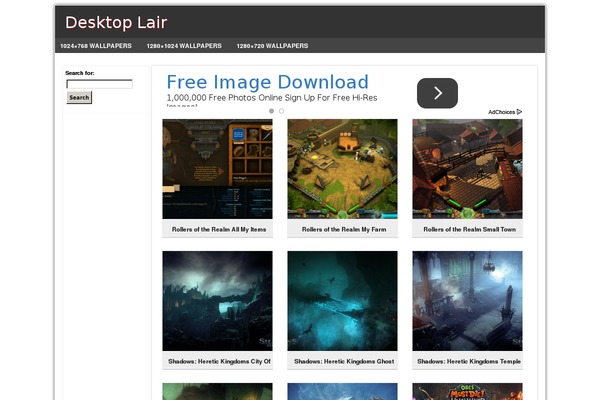
Task: Open the Free Image Download ad headline
Action: (267, 82)
